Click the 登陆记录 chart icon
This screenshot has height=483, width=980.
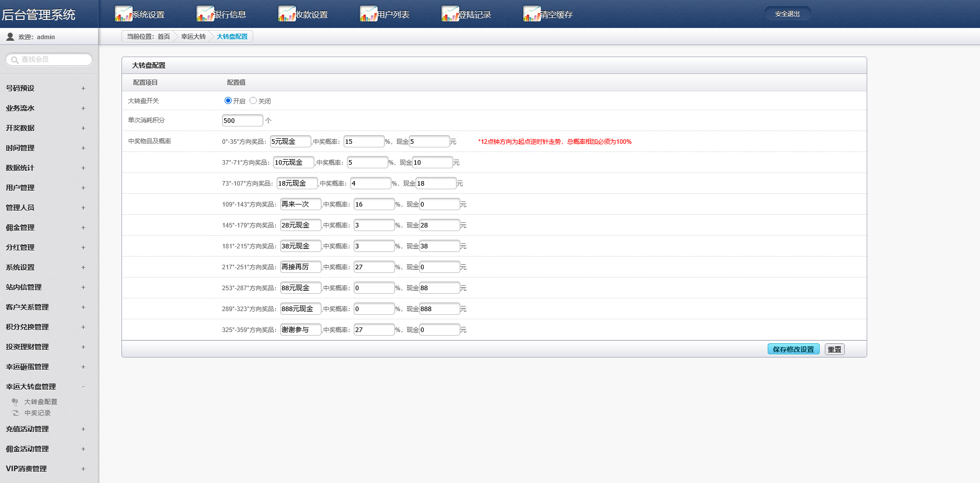450,14
